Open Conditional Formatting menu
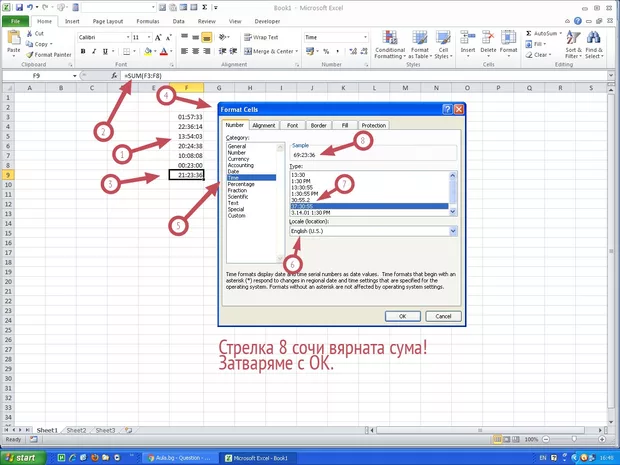The width and height of the screenshot is (620, 465). point(390,45)
